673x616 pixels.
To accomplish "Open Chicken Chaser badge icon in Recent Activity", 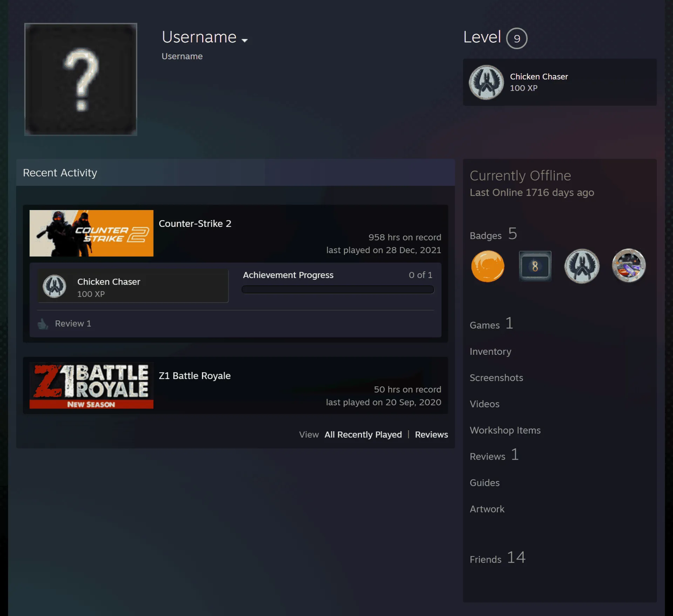I will point(54,286).
